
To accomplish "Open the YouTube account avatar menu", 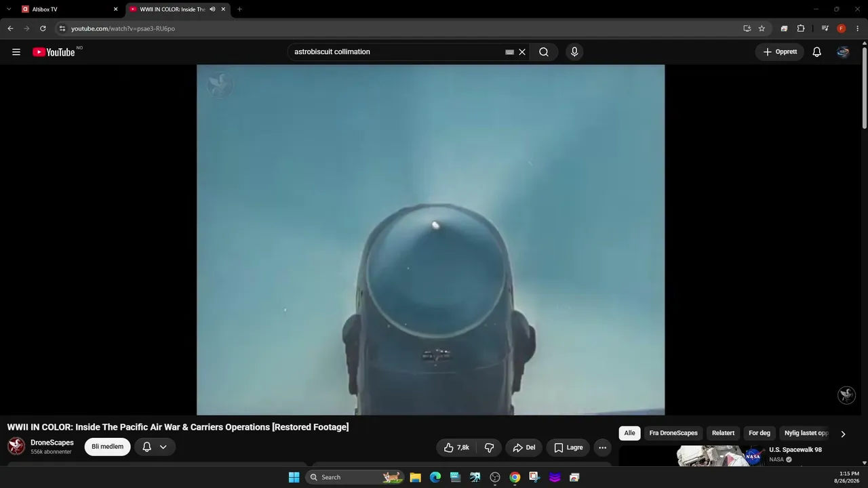I will click(843, 52).
